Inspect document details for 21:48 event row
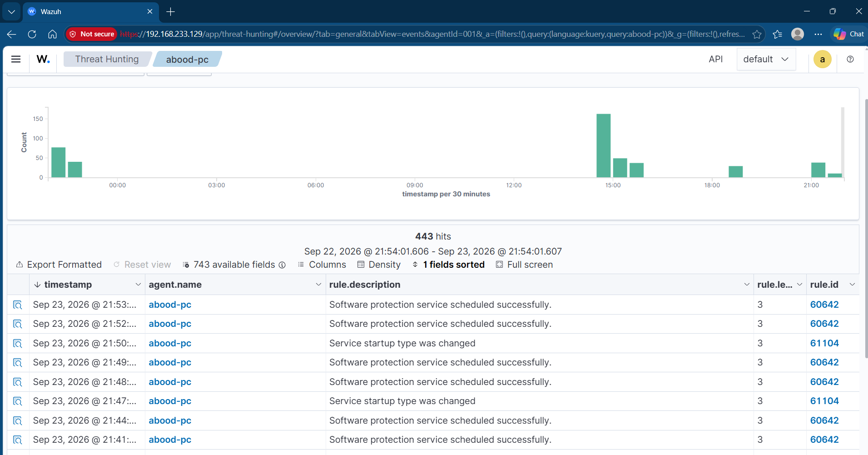The width and height of the screenshot is (868, 455). coord(18,382)
